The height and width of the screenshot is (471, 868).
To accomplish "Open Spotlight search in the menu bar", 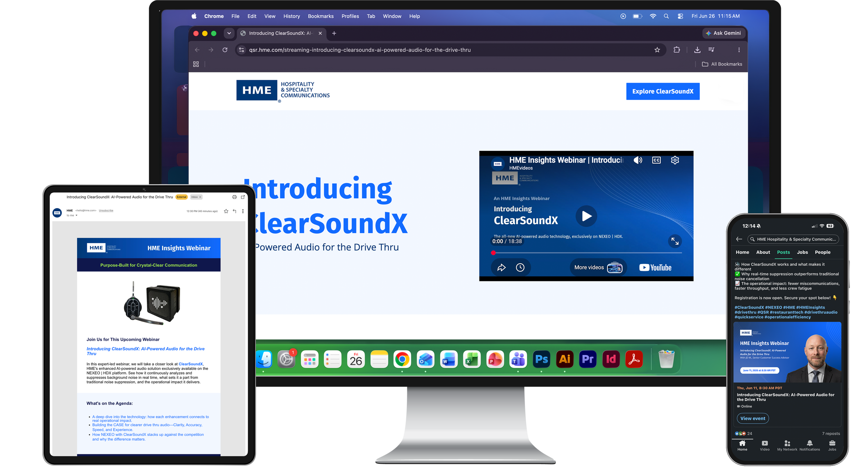I will 666,16.
